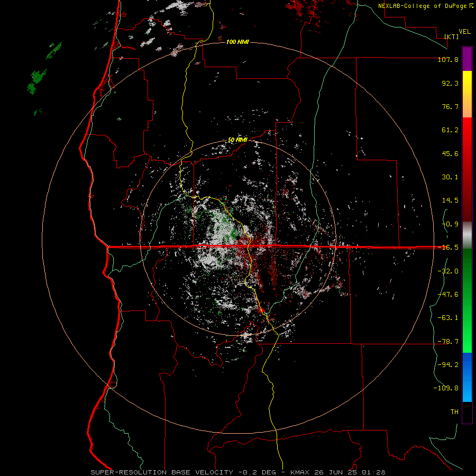
Task: Pick the blue segment of the color bar
Action: pos(467,377)
